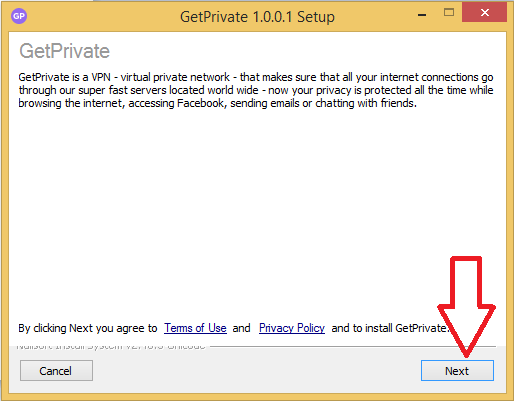
Task: Click the purple GP application icon
Action: point(19,16)
